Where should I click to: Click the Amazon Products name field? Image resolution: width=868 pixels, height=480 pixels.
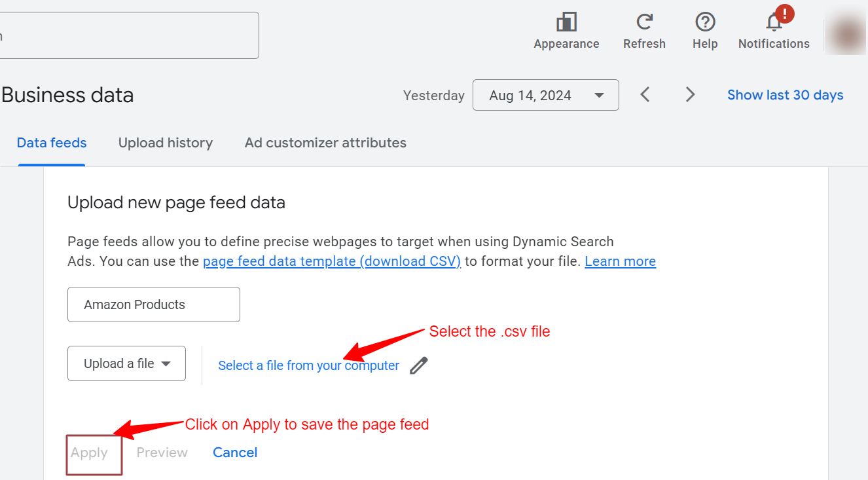(154, 305)
